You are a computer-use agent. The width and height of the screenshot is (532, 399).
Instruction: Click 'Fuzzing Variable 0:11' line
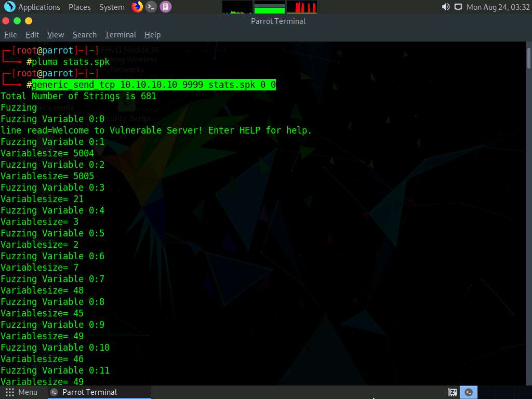point(55,370)
